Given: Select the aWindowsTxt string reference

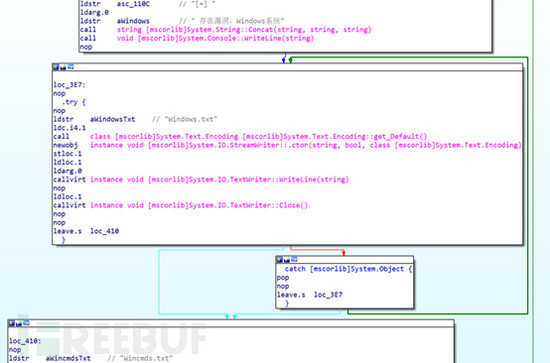Looking at the screenshot, I should pos(112,119).
